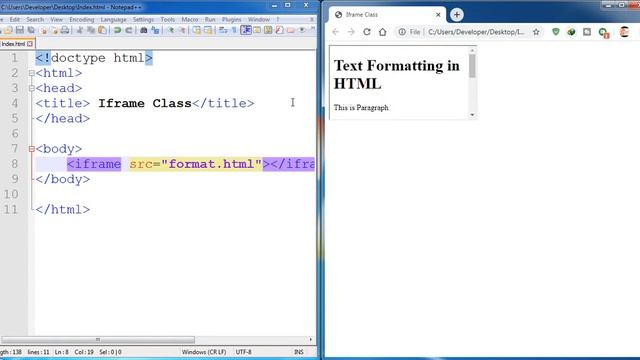This screenshot has height=360, width=640.
Task: Click the Function List icon in Notepad++ toolbar
Action: tap(279, 30)
